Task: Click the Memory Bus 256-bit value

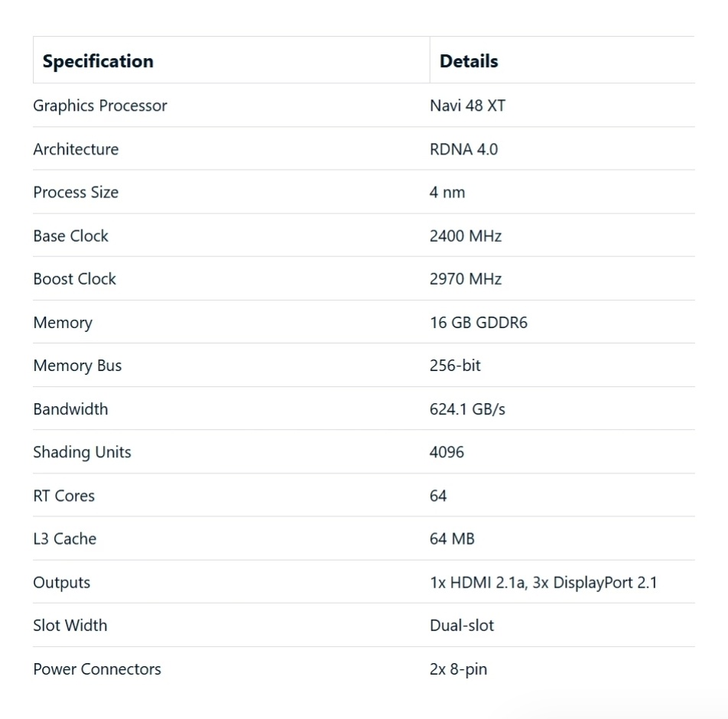Action: coord(455,366)
